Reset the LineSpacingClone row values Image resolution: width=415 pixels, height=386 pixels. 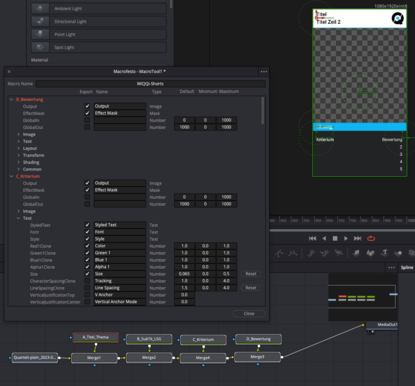pyautogui.click(x=251, y=288)
